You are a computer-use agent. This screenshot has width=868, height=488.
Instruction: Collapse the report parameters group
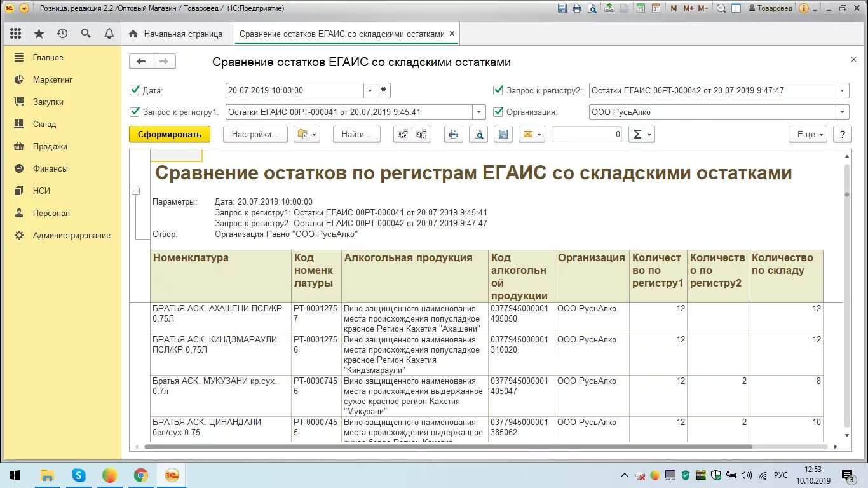(x=135, y=191)
